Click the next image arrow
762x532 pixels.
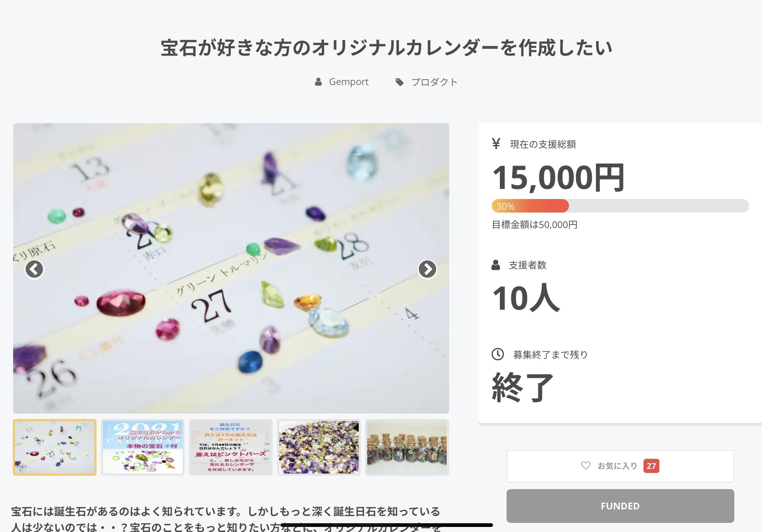click(427, 269)
